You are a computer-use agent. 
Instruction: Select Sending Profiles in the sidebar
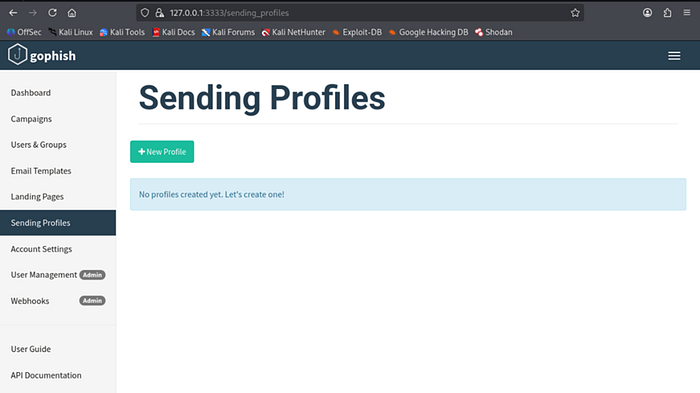click(x=58, y=223)
